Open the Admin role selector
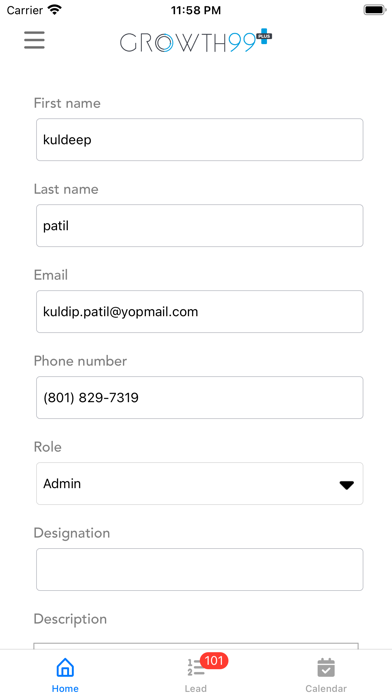 tap(200, 483)
